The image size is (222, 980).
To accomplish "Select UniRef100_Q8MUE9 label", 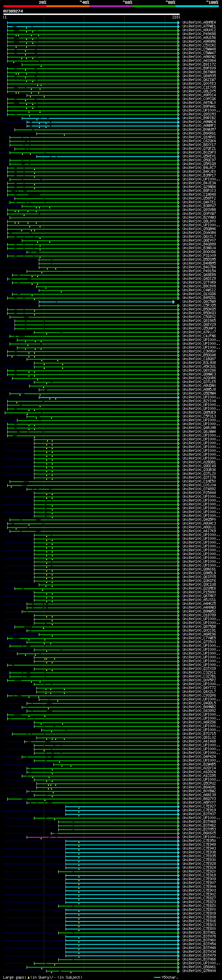I will click(199, 412).
